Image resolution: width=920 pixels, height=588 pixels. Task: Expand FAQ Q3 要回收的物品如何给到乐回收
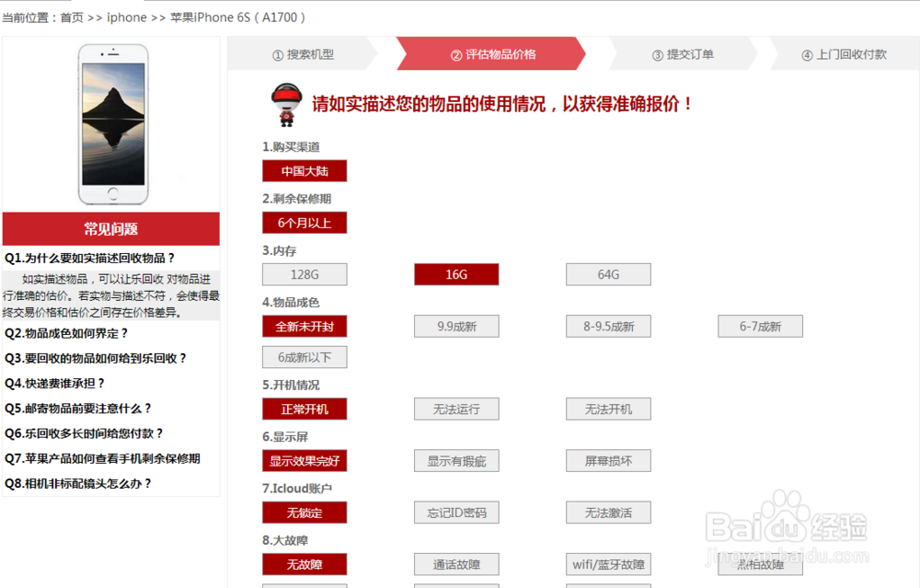pyautogui.click(x=95, y=359)
